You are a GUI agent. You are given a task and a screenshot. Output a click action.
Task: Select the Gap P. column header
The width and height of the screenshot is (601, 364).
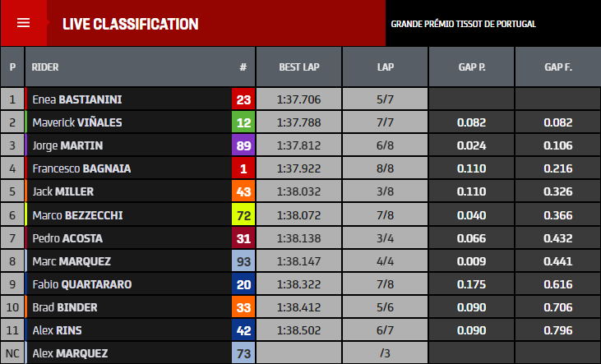(471, 67)
